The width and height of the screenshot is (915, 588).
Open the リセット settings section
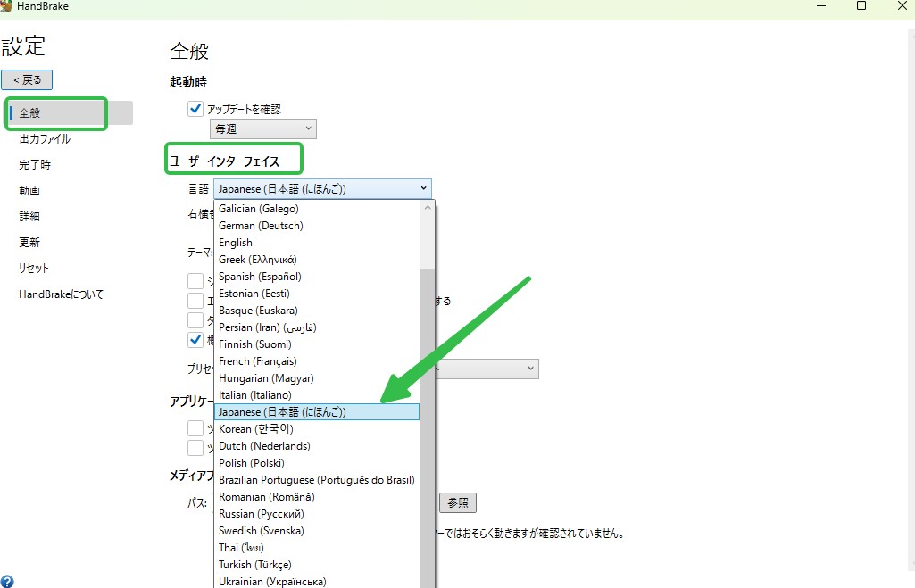coord(34,268)
